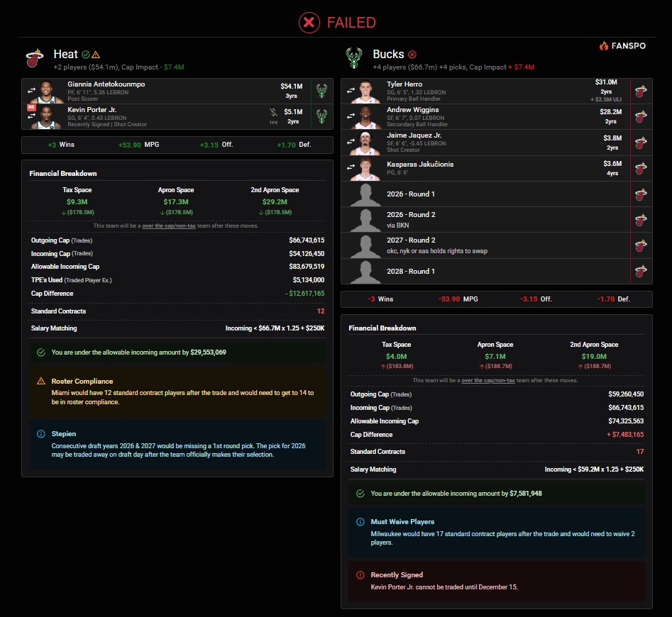Click the swap arrows on Jaime Jaquez Jr. row

point(351,141)
